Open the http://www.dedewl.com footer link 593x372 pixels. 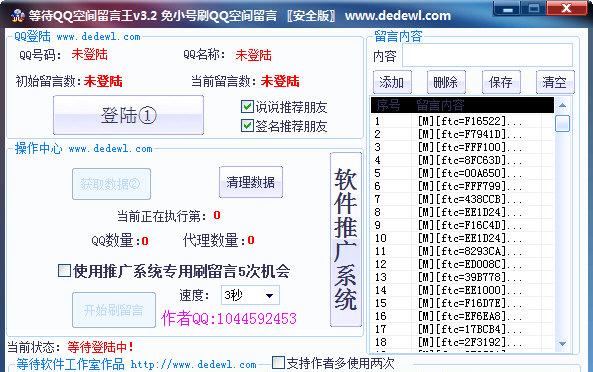[194, 364]
